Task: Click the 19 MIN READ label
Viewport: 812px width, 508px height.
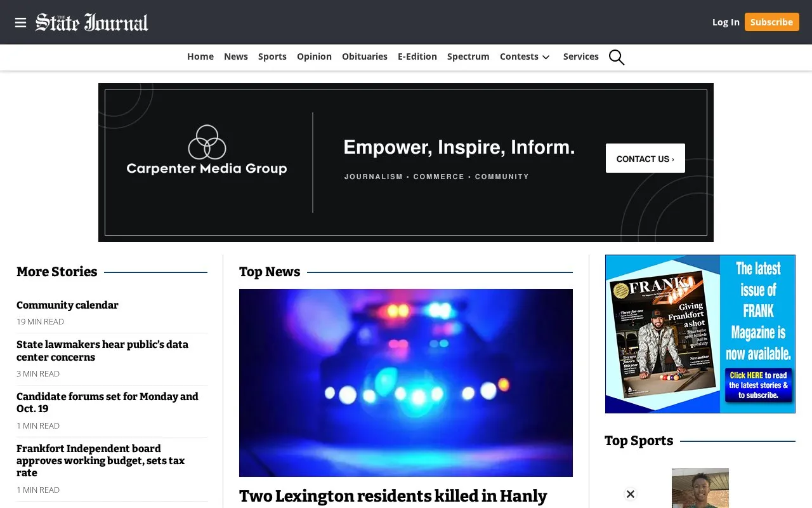Action: [x=40, y=322]
